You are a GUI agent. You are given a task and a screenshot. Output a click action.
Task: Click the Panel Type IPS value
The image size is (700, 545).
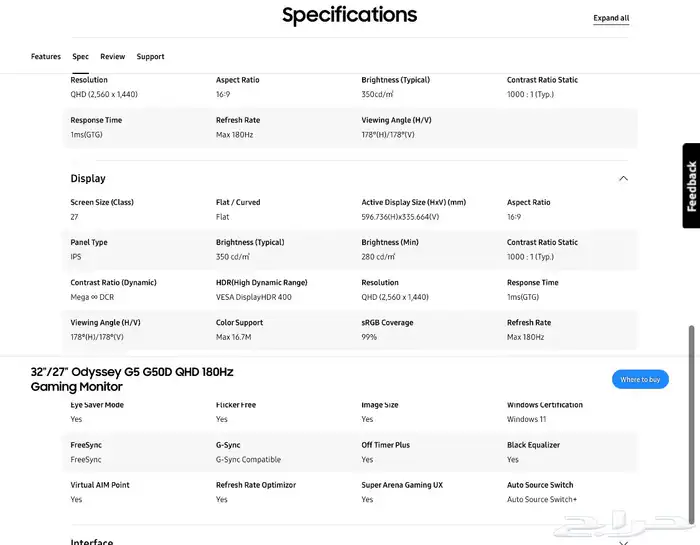click(x=76, y=257)
